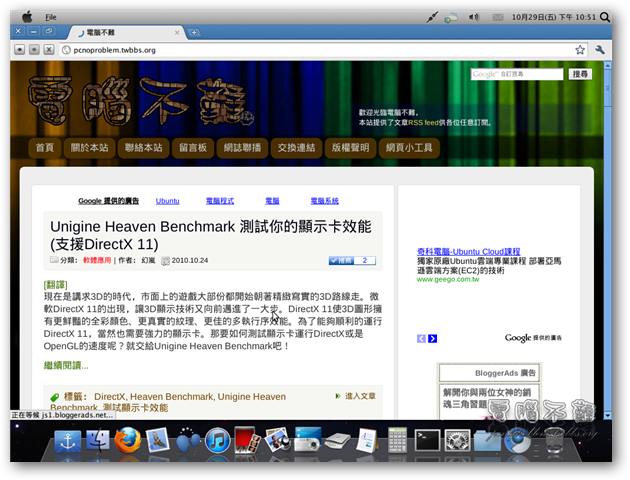Image resolution: width=630 pixels, height=480 pixels.
Task: Open iTunes music icon in dock
Action: click(217, 439)
